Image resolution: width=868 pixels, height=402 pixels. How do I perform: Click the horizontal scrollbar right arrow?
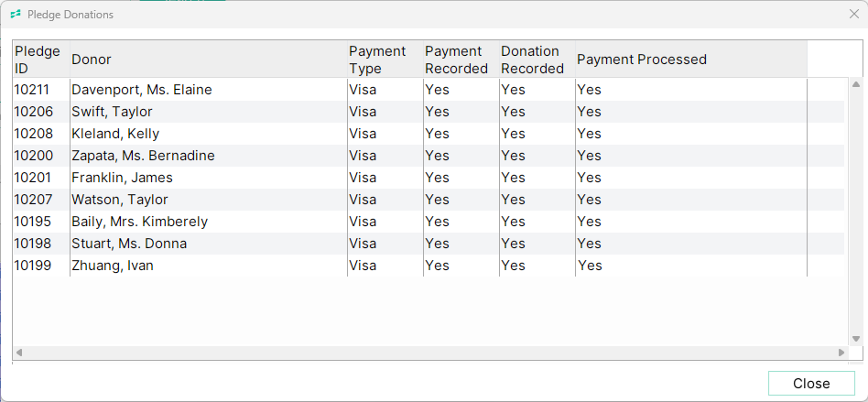(841, 353)
